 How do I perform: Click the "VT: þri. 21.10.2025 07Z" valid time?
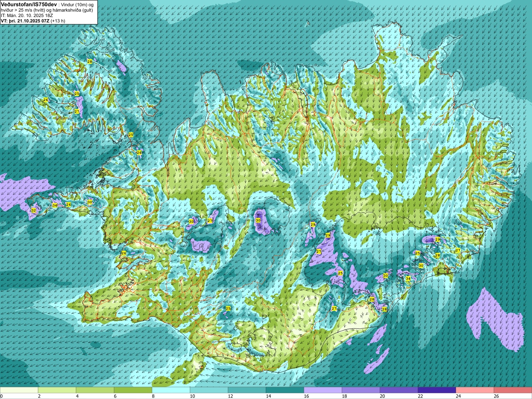[25, 20]
